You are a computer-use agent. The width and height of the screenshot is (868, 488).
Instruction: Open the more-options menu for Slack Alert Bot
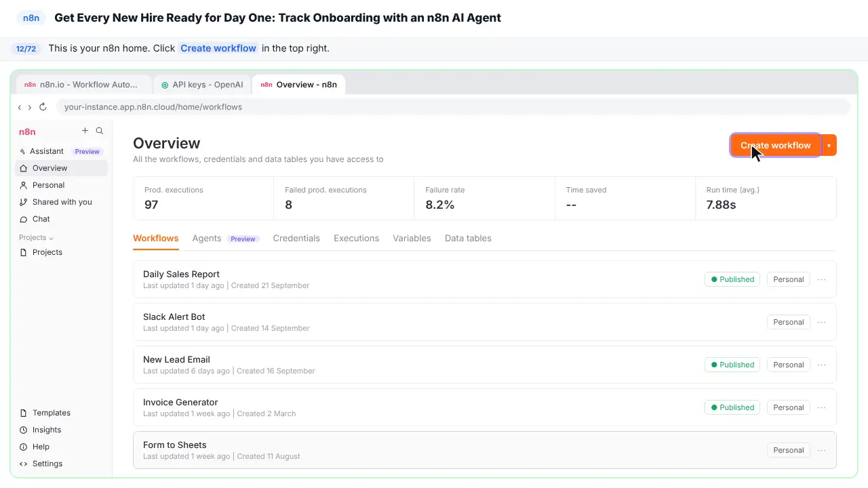pos(821,322)
